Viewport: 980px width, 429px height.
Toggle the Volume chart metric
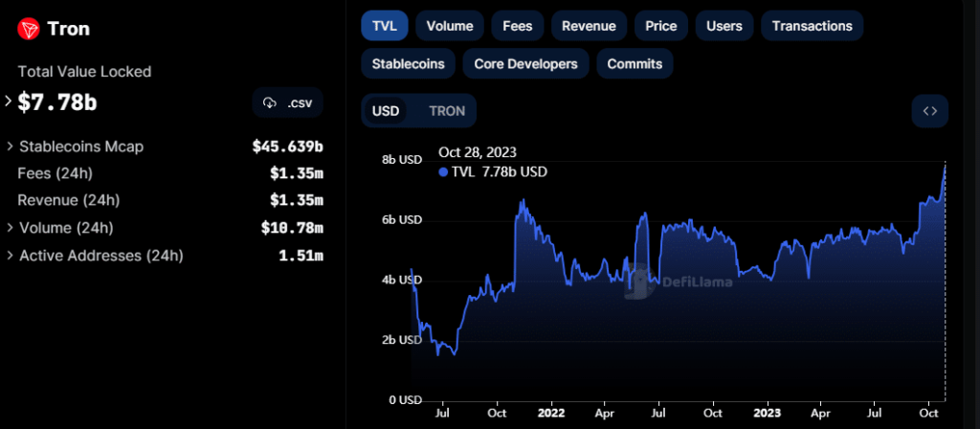click(x=449, y=26)
